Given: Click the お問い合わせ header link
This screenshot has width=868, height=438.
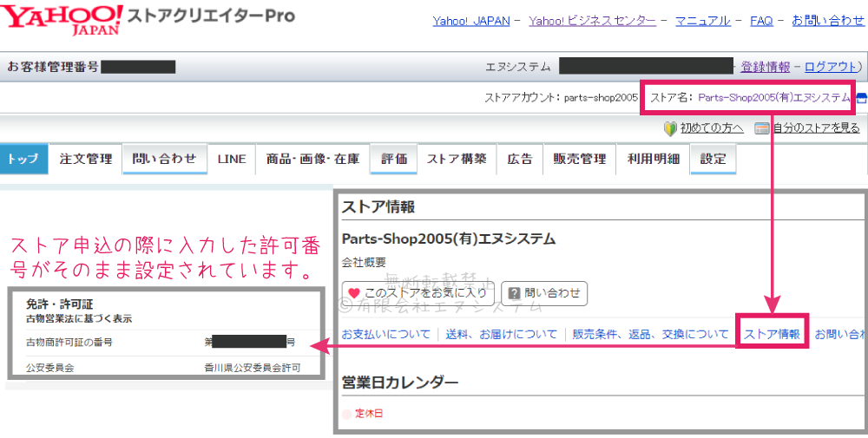Looking at the screenshot, I should coord(828,21).
